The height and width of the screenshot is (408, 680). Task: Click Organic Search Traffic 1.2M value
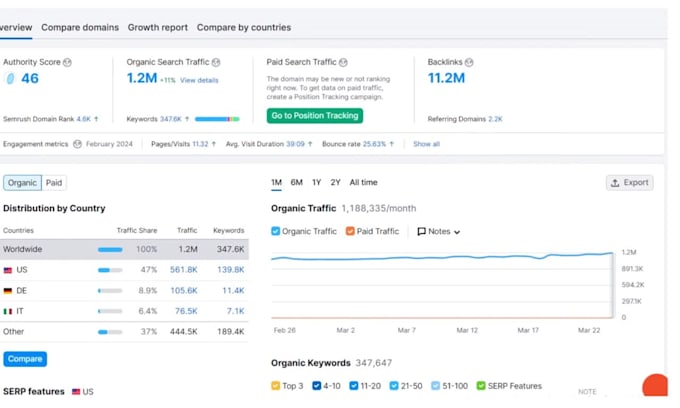[142, 78]
